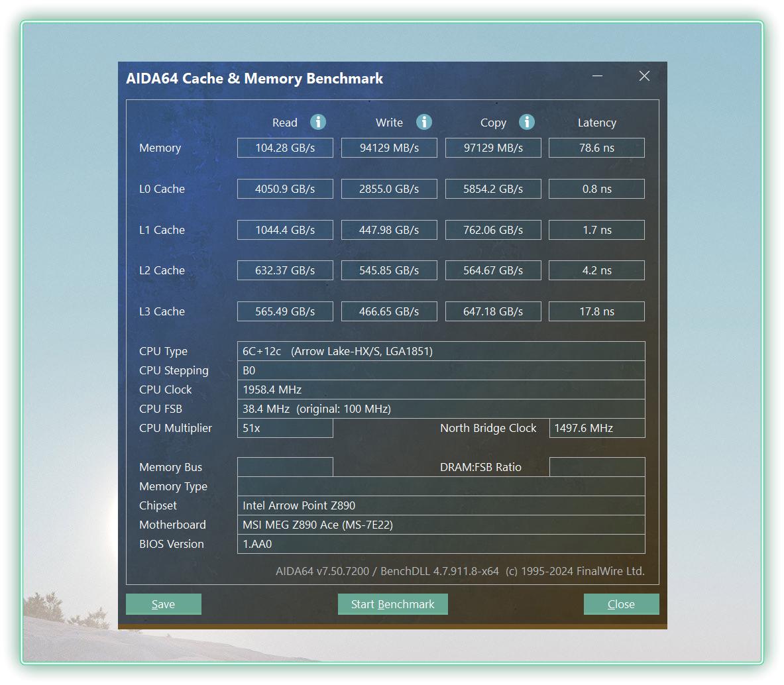Click L1 Cache Read 1044.4 GB/s
The width and height of the screenshot is (784, 685).
pyautogui.click(x=285, y=230)
